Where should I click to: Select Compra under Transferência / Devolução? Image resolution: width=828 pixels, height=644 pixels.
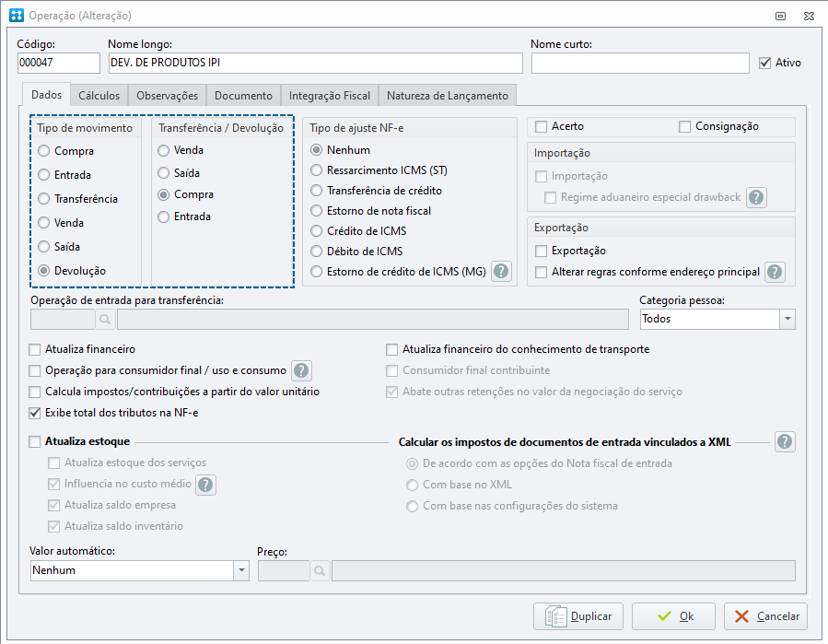(x=164, y=195)
